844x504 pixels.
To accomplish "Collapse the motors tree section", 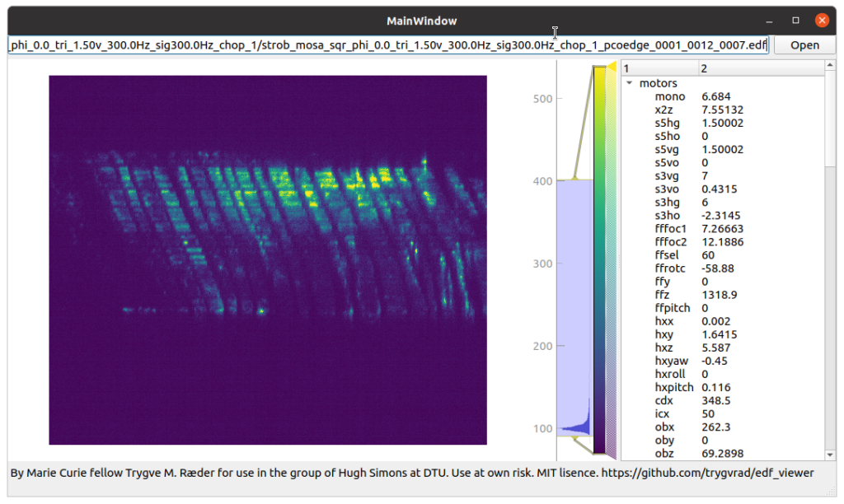I will point(629,82).
